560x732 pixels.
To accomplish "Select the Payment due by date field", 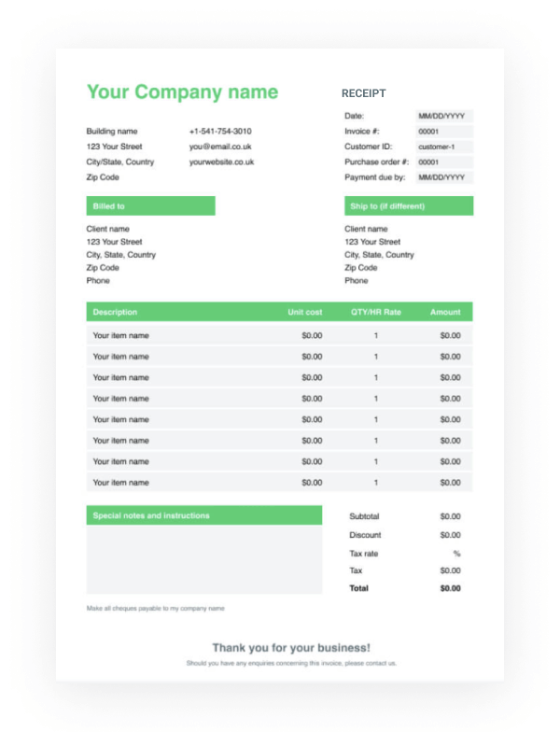I will coord(443,177).
